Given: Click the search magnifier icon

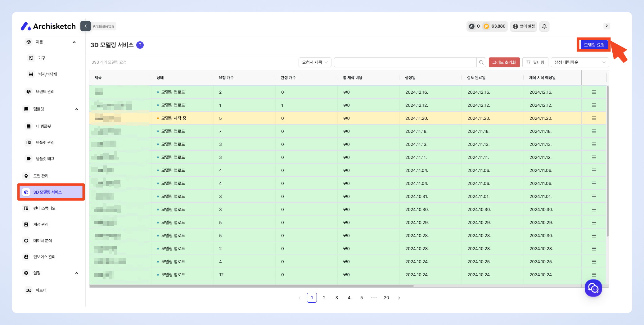Looking at the screenshot, I should tap(481, 62).
